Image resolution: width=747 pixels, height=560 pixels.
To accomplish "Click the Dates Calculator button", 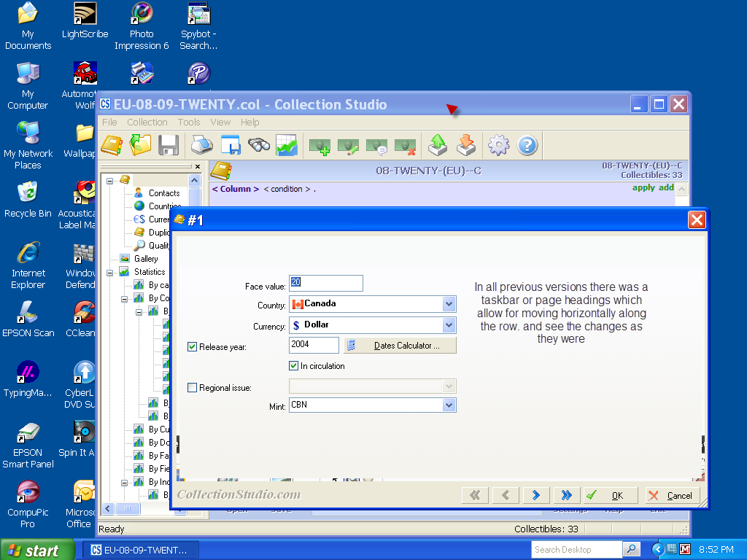I will pos(400,345).
